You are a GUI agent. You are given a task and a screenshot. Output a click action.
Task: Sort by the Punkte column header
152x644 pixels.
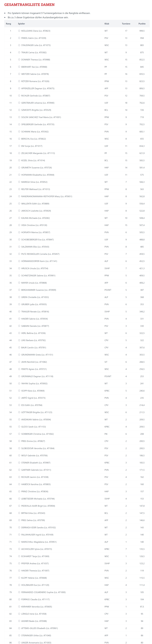click(x=142, y=24)
